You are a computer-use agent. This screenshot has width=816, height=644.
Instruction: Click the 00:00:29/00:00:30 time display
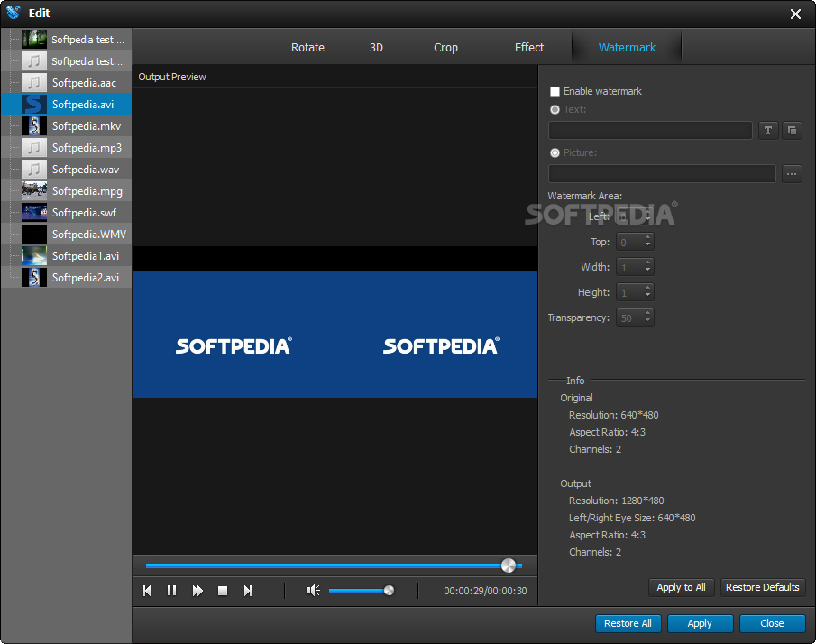(x=485, y=591)
